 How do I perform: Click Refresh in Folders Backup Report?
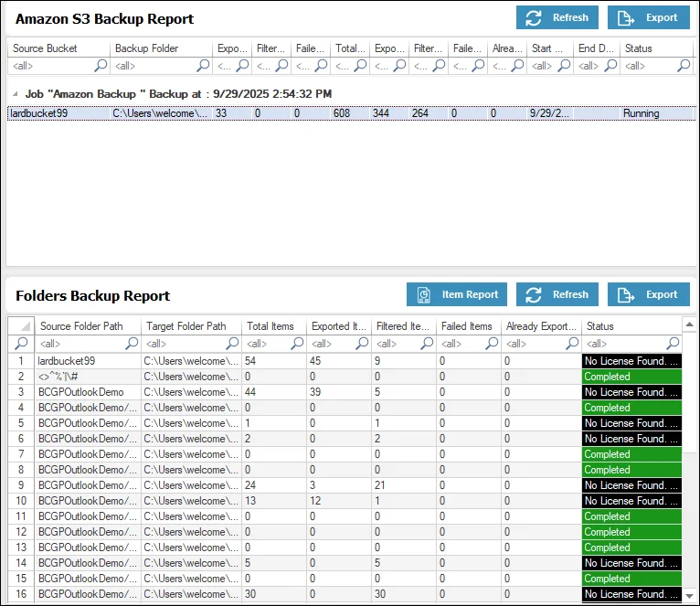(x=557, y=294)
